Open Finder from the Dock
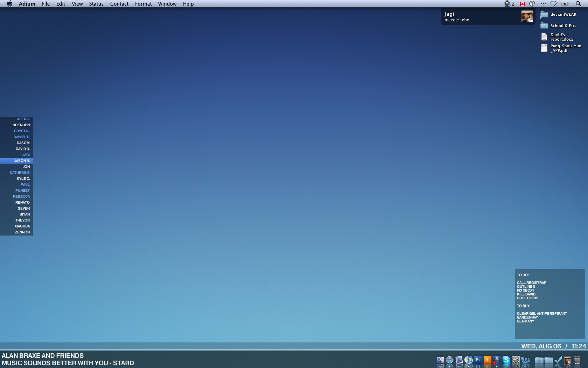The height and width of the screenshot is (368, 588). [440, 360]
